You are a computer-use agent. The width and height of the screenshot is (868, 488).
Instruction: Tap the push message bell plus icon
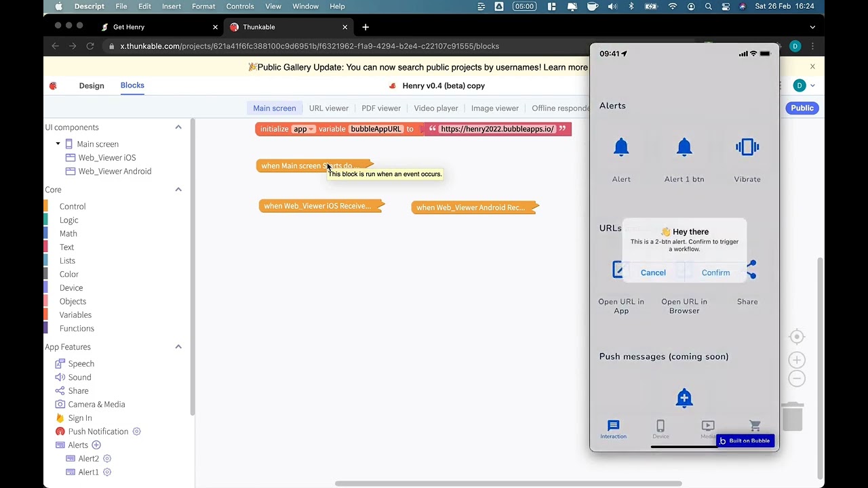pyautogui.click(x=684, y=398)
